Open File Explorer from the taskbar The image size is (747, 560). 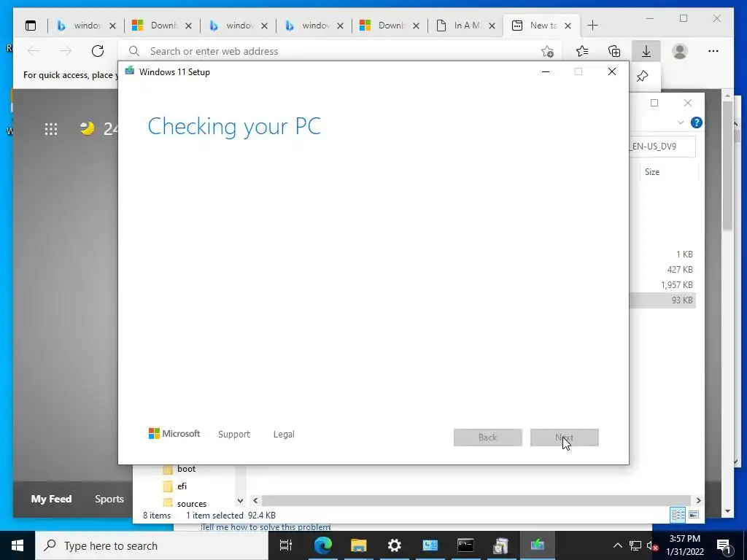click(x=358, y=545)
